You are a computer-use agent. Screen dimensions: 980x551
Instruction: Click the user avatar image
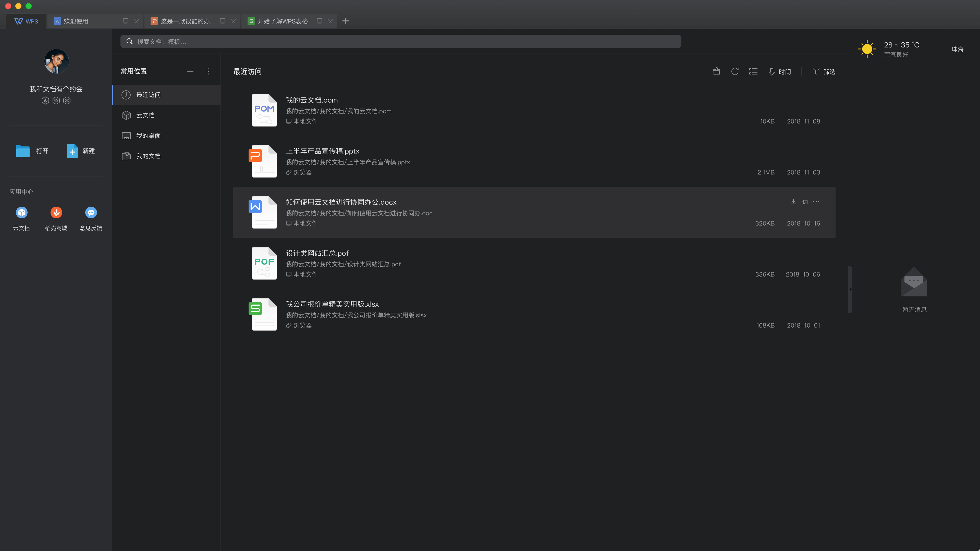[x=56, y=61]
